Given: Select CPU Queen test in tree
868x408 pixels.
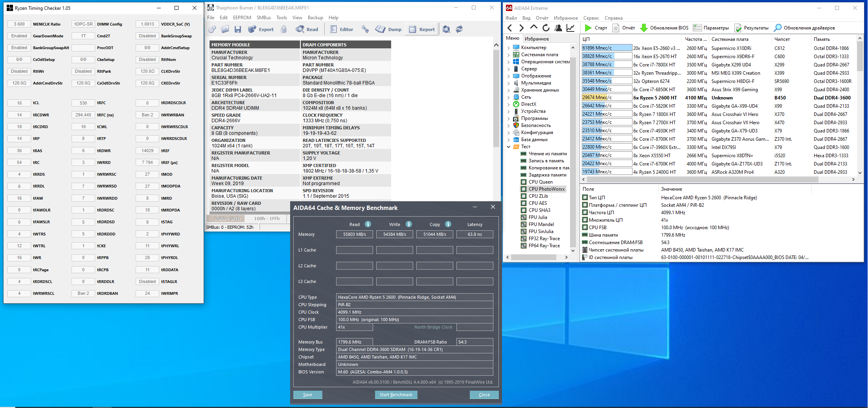Looking at the screenshot, I should [540, 182].
